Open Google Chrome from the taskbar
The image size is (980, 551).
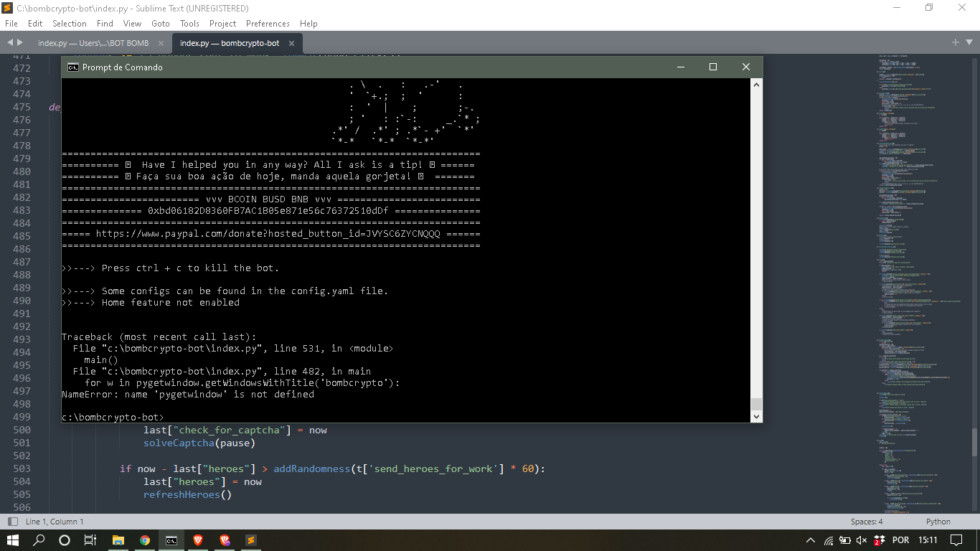144,539
